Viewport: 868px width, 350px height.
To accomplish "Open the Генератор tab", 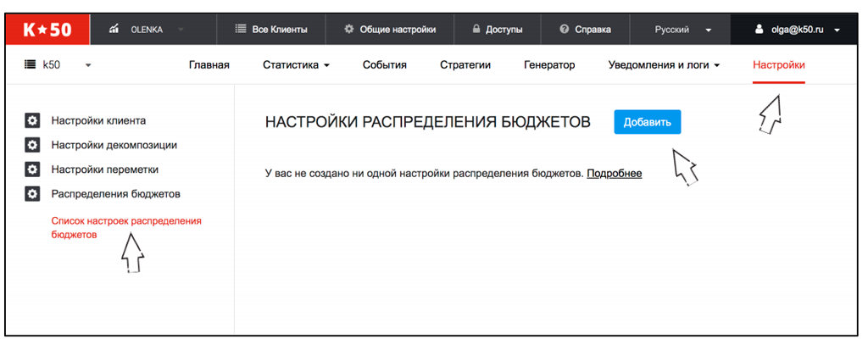I will pos(549,64).
